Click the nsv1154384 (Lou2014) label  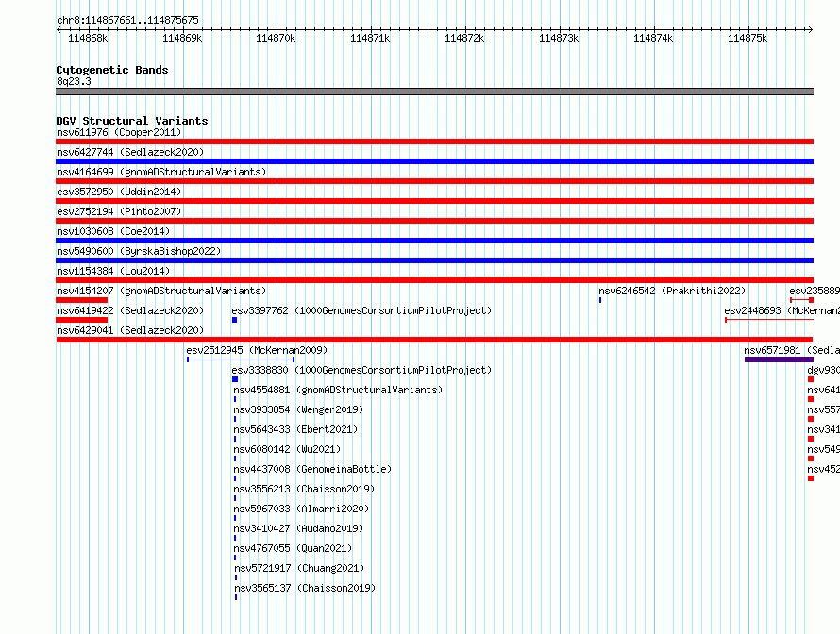pyautogui.click(x=113, y=271)
